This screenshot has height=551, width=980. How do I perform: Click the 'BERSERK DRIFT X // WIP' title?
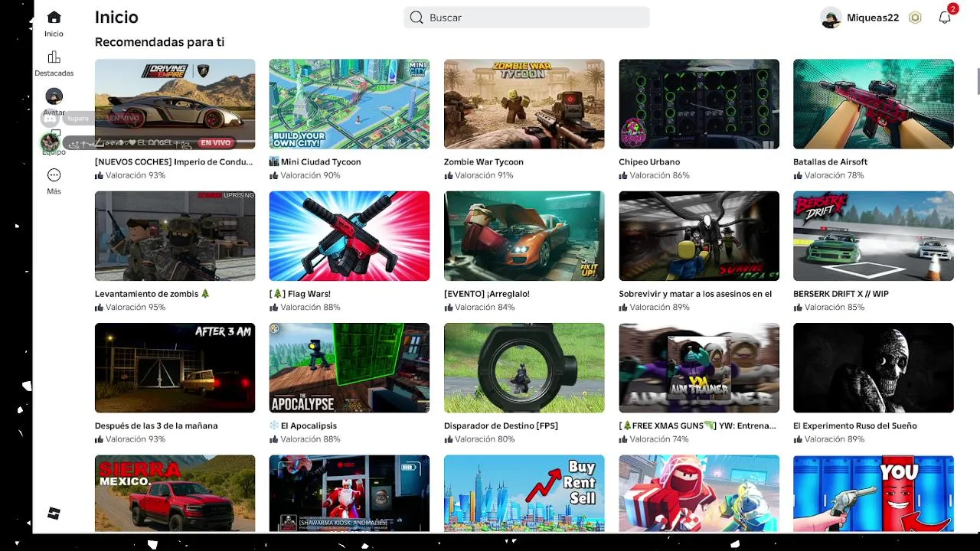[841, 294]
